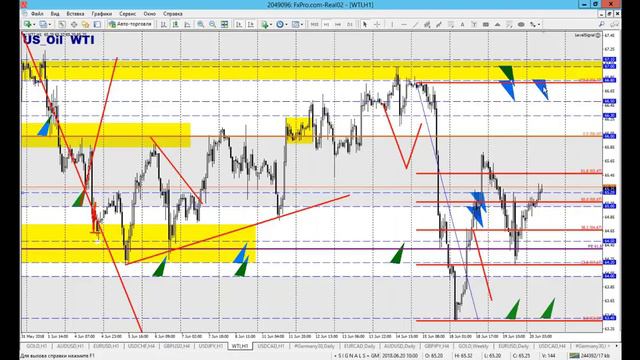
Task: Select the ellipse drawing tool
Action: [x=521, y=24]
